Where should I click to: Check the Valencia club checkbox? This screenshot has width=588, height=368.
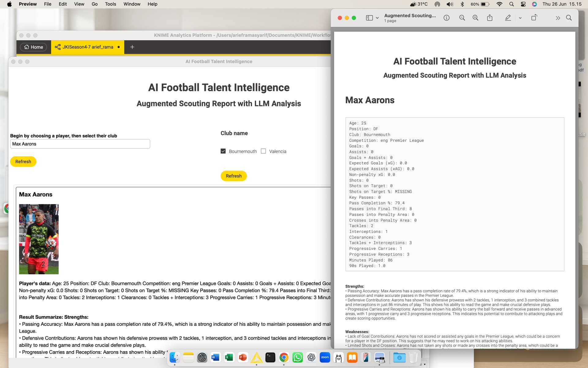[x=263, y=151]
